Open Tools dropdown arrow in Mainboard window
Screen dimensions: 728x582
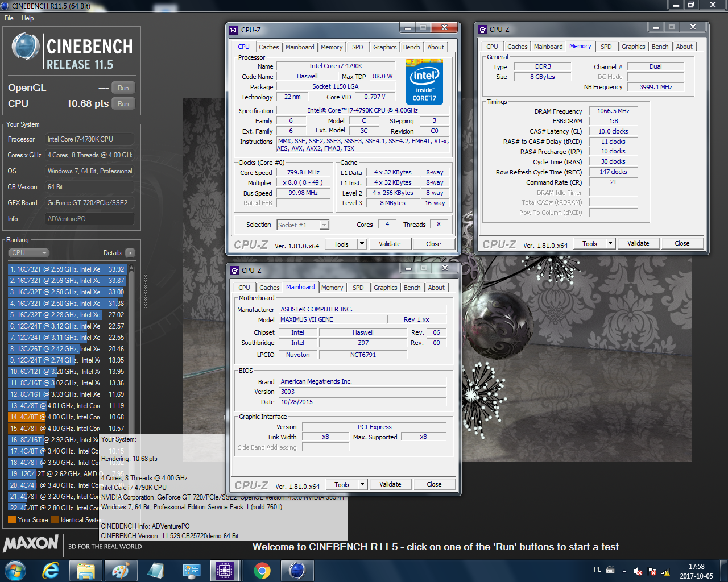[362, 484]
